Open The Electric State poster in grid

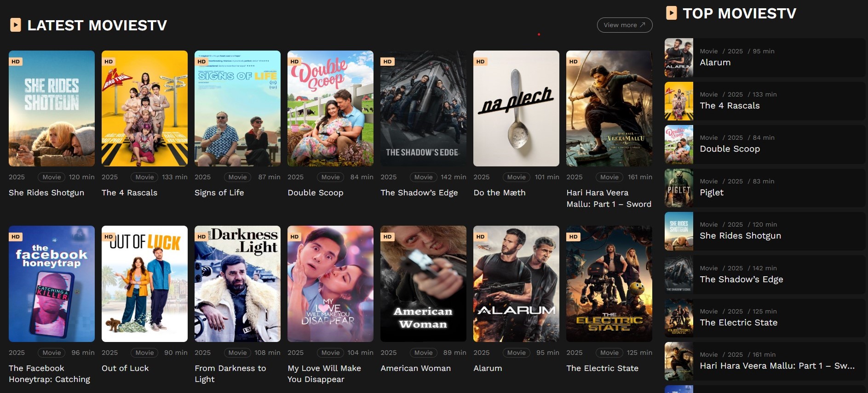(609, 284)
